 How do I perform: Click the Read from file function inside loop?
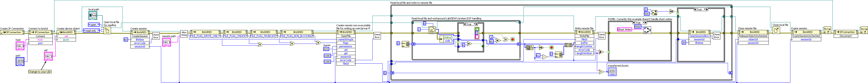432,30
